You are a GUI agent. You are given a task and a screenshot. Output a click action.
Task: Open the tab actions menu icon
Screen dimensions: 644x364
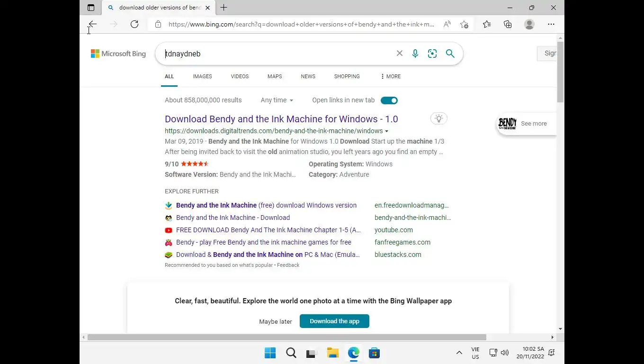[91, 8]
